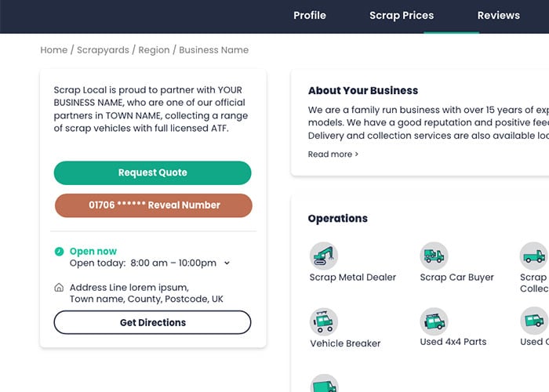Click the Open now status text

93,252
